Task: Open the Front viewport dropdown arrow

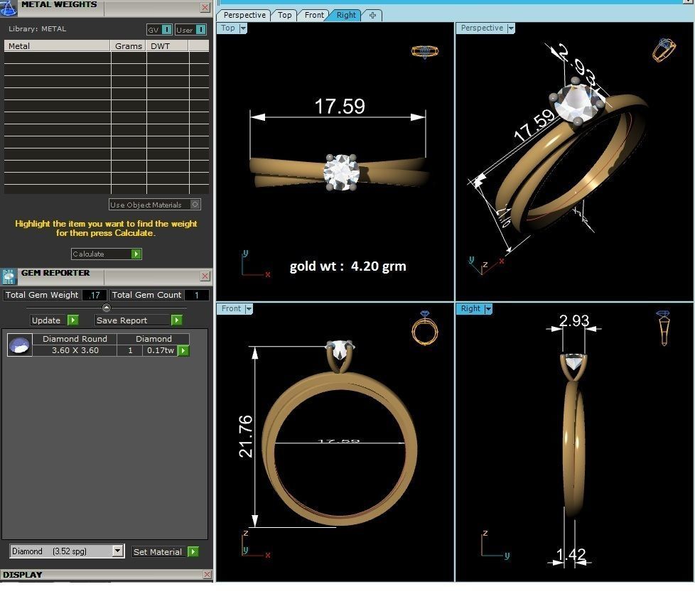Action: [x=249, y=309]
